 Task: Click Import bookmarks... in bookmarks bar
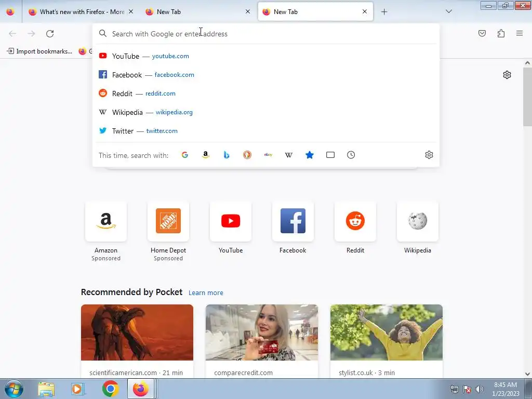click(x=39, y=51)
